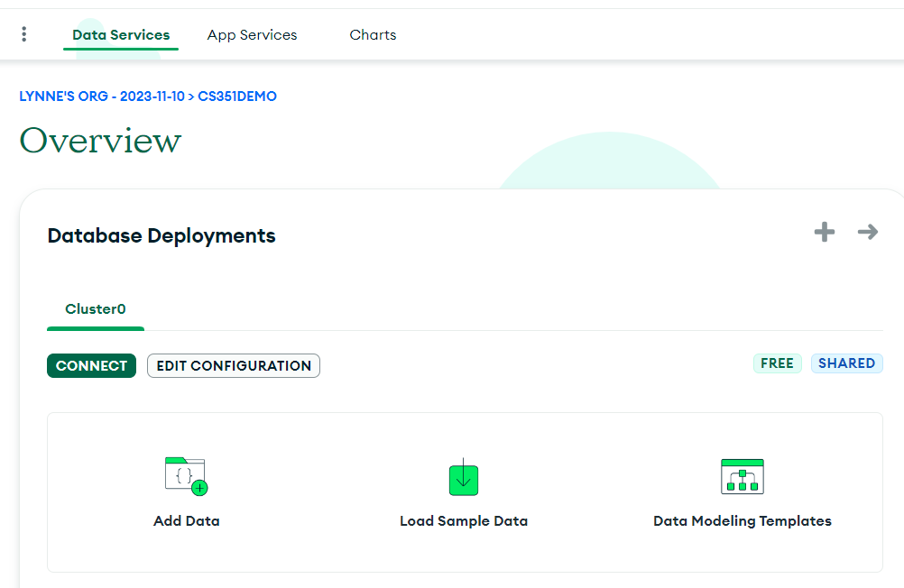Screen dimensions: 904x588
Task: Click the EDIT CONFIGURATION button
Action: 233,366
